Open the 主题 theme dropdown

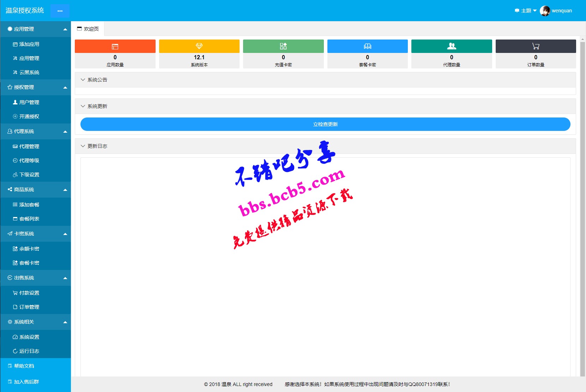point(526,11)
